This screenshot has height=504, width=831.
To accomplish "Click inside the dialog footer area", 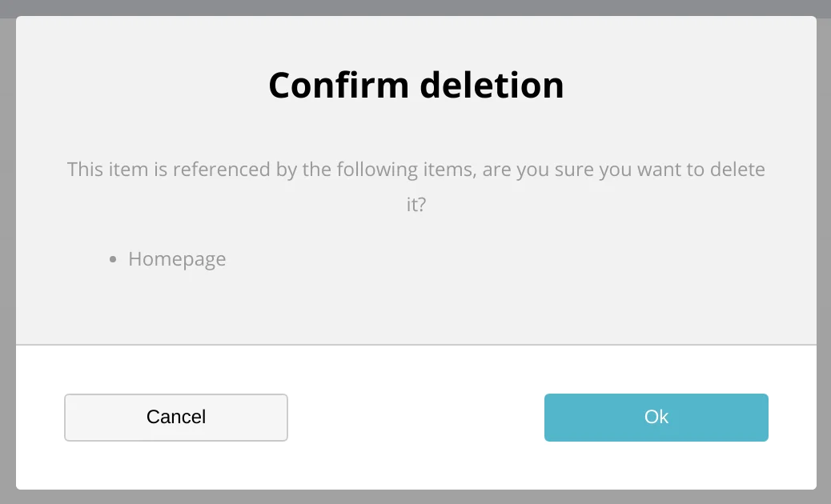I will pyautogui.click(x=415, y=464).
